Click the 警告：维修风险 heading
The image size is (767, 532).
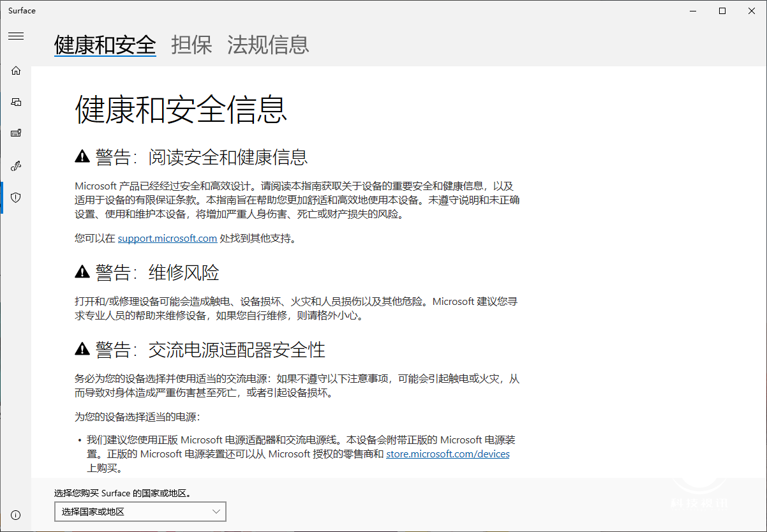coord(158,272)
